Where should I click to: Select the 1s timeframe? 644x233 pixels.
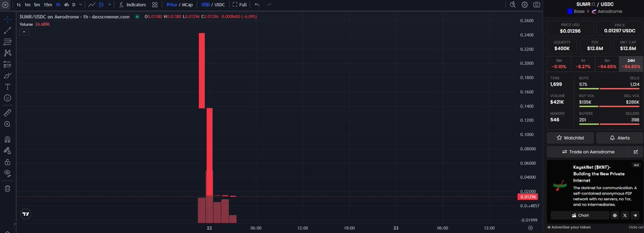point(19,5)
